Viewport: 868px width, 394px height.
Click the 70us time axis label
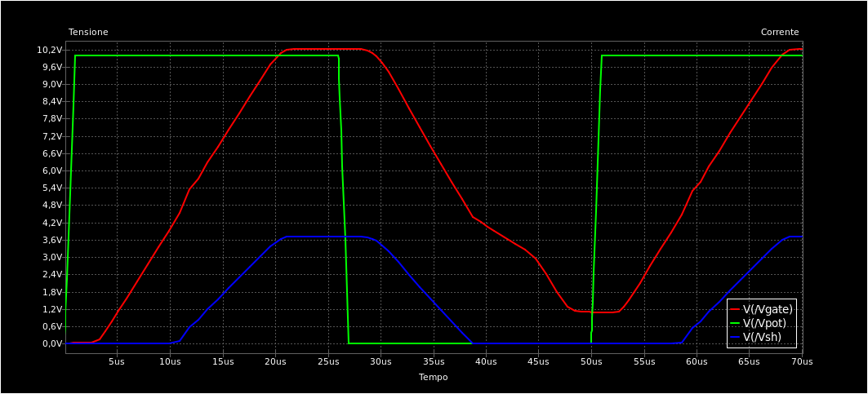pyautogui.click(x=801, y=361)
